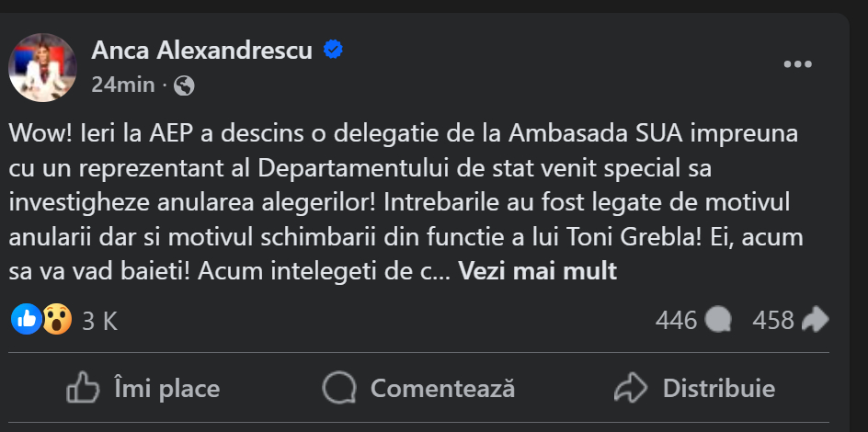The image size is (868, 432).
Task: Open the post's 24min timestamp link
Action: [122, 85]
